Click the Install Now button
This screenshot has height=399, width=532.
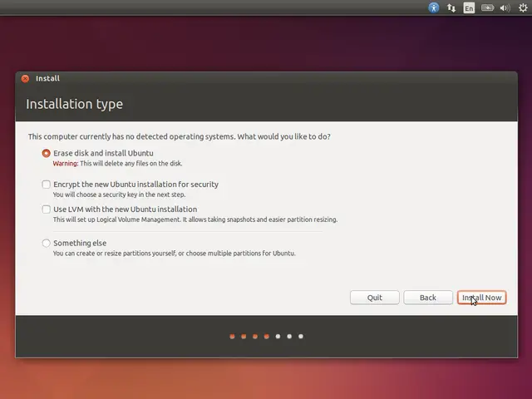(x=481, y=298)
